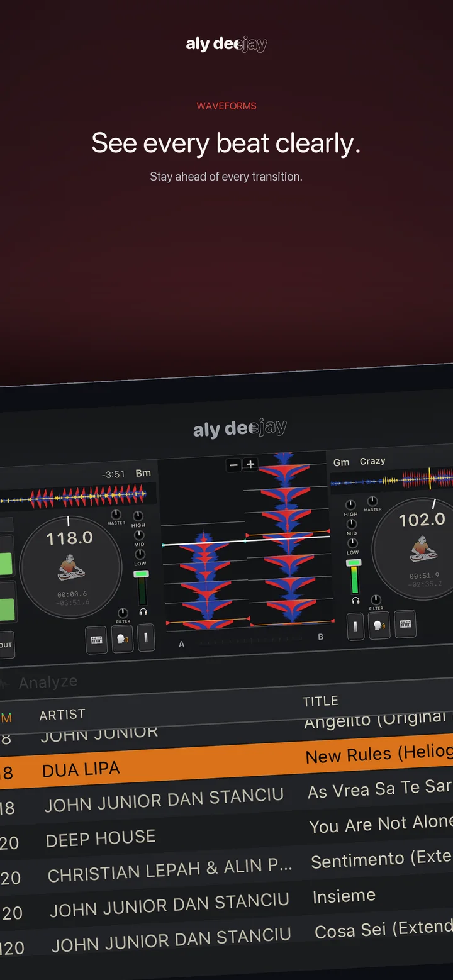Select Cosa Sei title cell
Image resolution: width=453 pixels, height=980 pixels.
384,930
